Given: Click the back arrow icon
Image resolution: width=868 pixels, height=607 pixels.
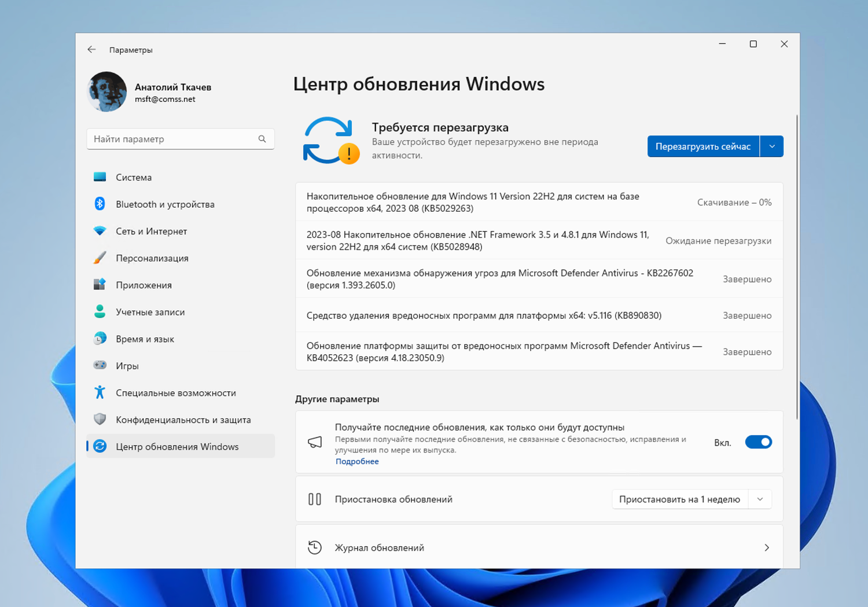Looking at the screenshot, I should 91,50.
